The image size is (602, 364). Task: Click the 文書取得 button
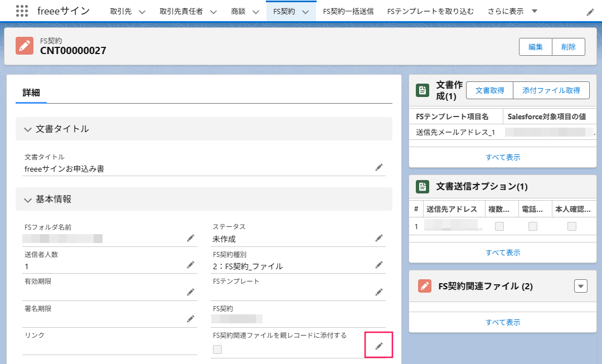coord(489,90)
